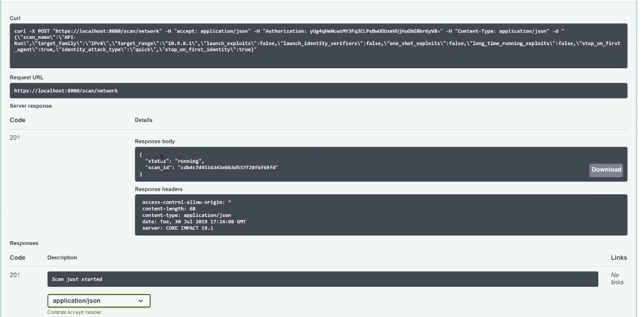Click the 201 code under Server response
Image resolution: width=644 pixels, height=317 pixels.
[x=16, y=137]
